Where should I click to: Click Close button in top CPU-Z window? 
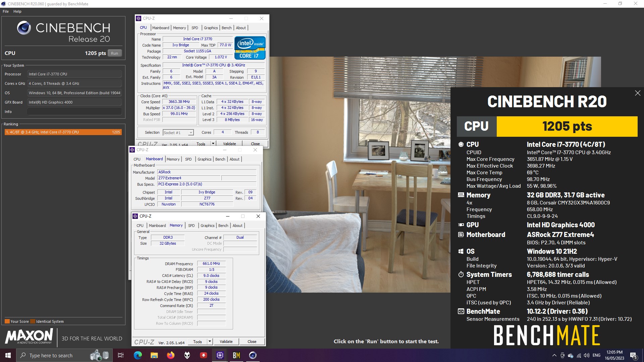tap(255, 144)
